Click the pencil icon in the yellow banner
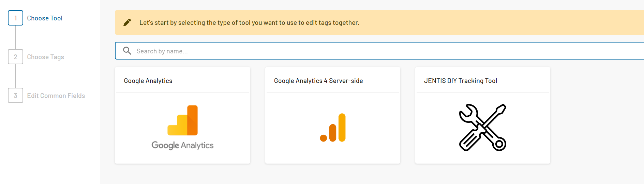Image resolution: width=644 pixels, height=184 pixels. click(127, 22)
